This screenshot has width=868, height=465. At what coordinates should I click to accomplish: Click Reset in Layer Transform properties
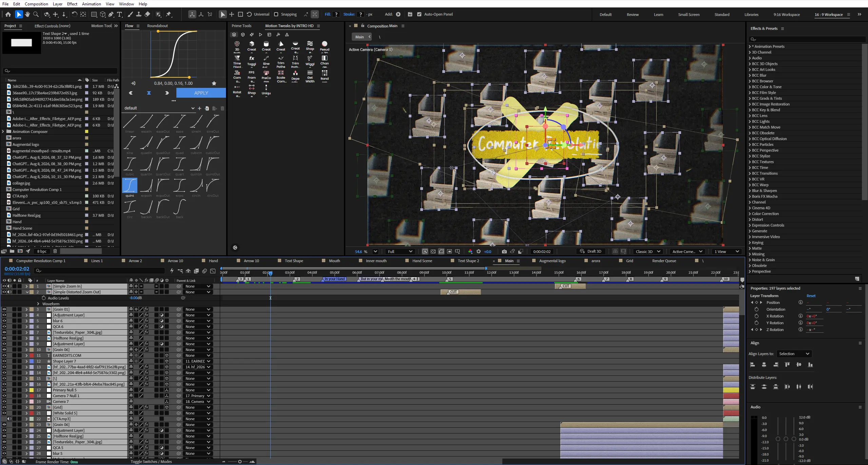pos(811,296)
